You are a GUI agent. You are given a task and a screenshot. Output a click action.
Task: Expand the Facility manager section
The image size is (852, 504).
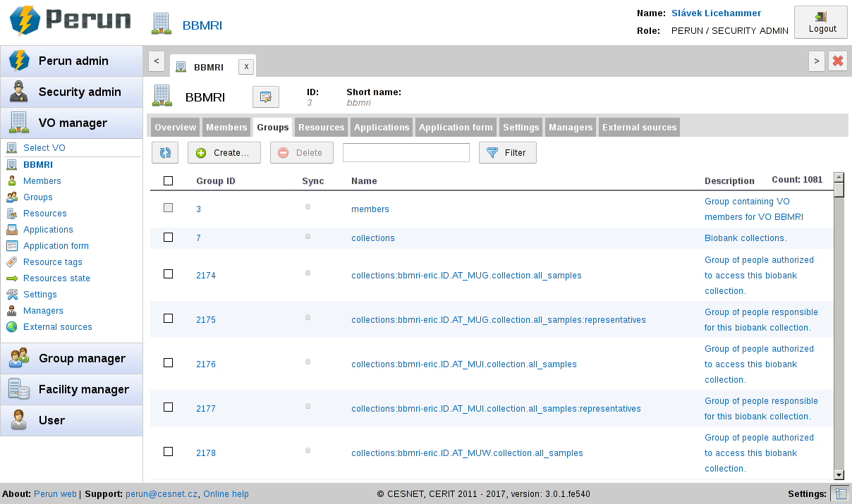pyautogui.click(x=71, y=389)
